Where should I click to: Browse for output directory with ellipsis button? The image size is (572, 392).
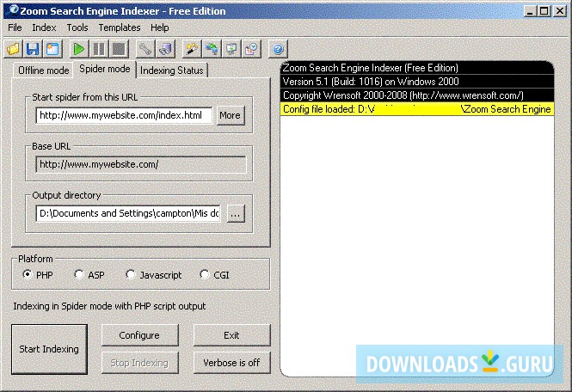(236, 213)
